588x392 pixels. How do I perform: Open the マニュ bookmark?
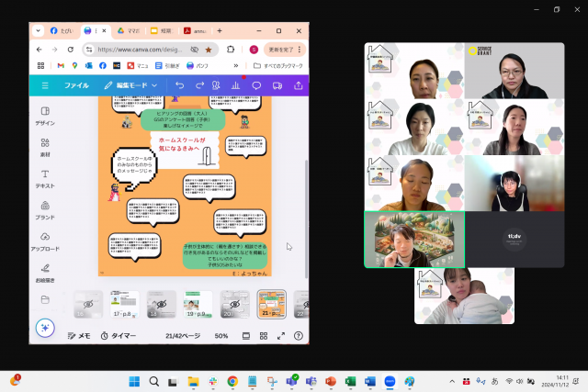(138, 65)
